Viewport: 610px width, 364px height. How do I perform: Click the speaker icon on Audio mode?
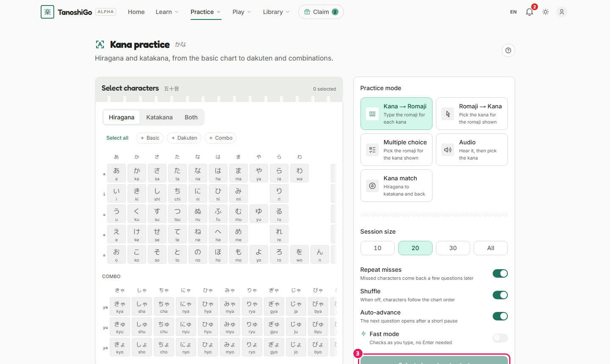click(x=448, y=150)
